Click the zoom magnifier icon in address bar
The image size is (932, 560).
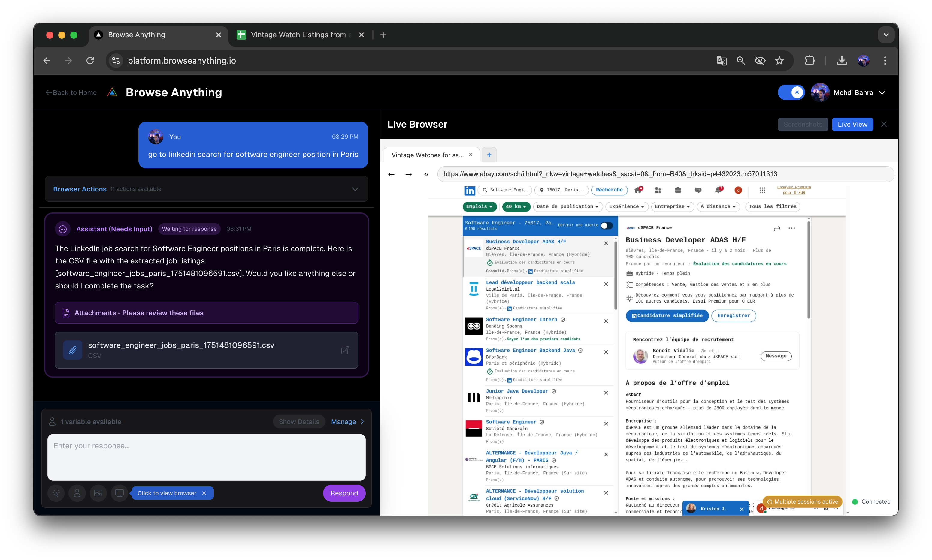(x=741, y=60)
